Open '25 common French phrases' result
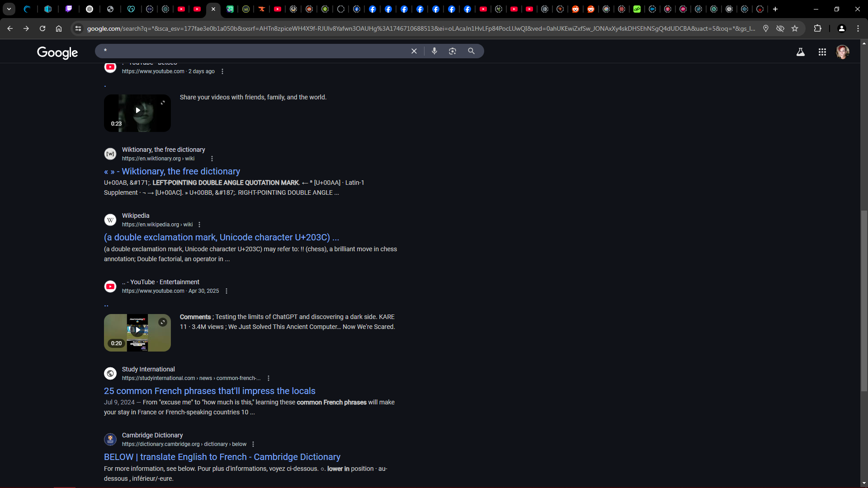 210,391
